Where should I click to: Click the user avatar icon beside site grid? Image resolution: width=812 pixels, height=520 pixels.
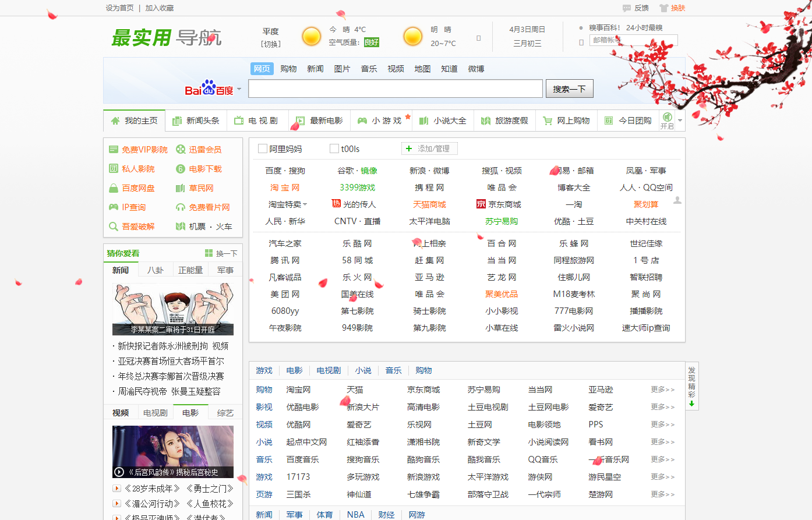coord(677,200)
